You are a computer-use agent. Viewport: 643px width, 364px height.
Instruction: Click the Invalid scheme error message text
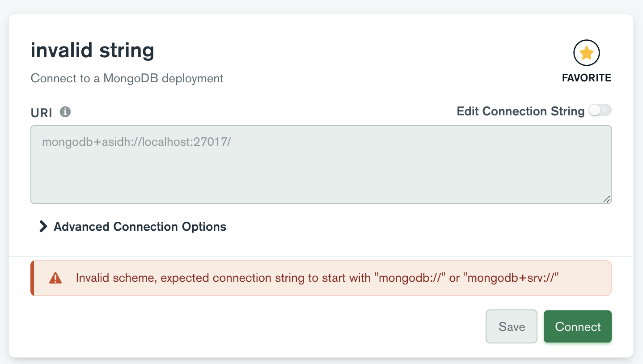point(224,278)
